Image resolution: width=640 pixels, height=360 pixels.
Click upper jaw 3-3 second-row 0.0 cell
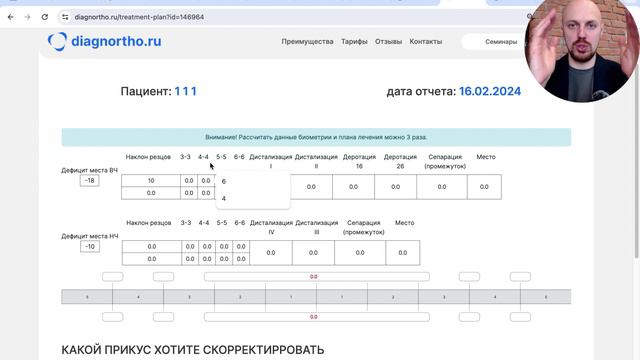tap(189, 193)
